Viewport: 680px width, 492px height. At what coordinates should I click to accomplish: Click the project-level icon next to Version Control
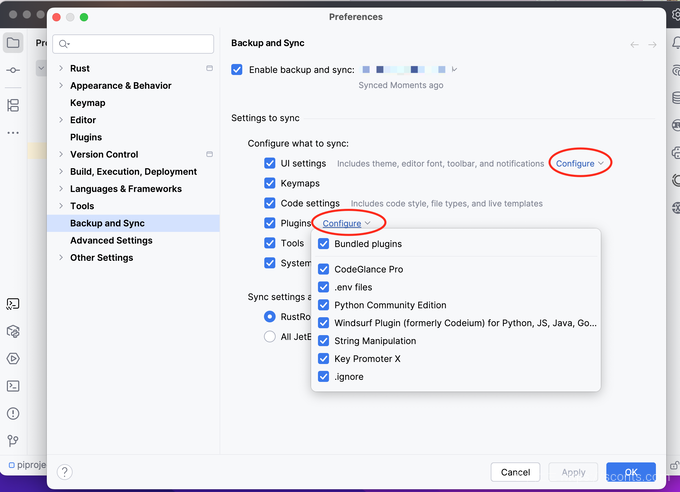click(x=209, y=154)
